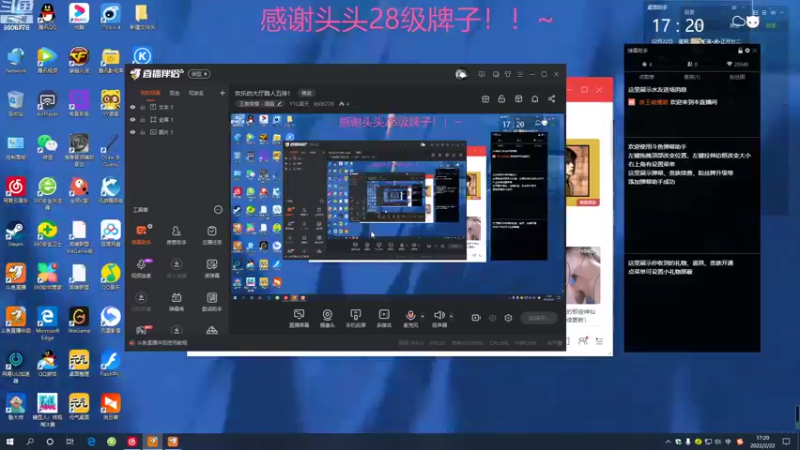Open the 主播任务 tool

[x=212, y=235]
